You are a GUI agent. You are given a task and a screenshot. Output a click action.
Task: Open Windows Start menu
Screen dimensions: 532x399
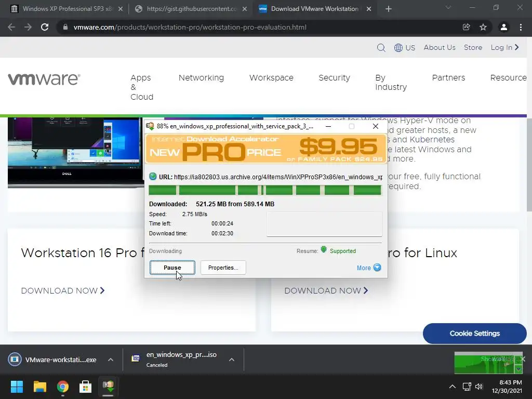[17, 387]
